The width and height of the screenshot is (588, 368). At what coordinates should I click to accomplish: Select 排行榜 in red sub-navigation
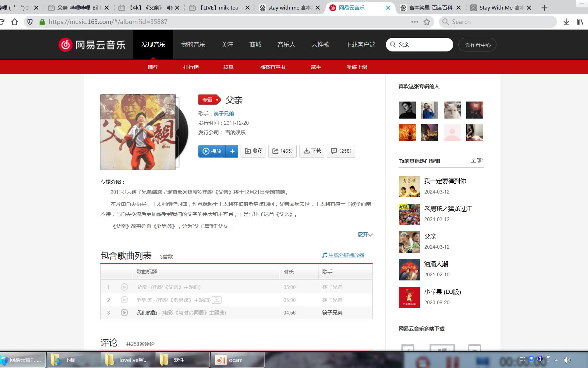(191, 67)
